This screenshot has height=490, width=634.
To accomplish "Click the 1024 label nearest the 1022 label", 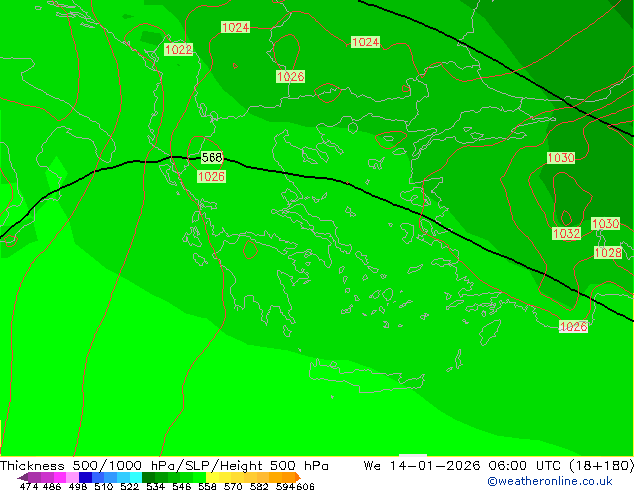I will (x=235, y=27).
